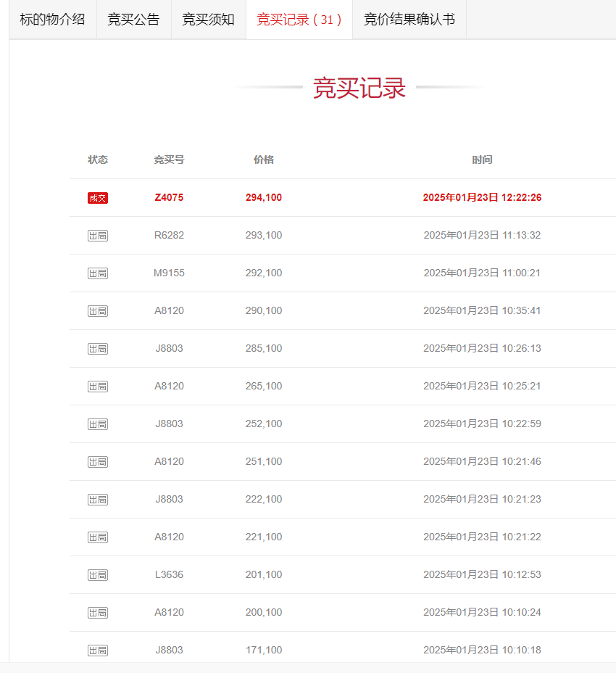Click the price 201,100
Viewport: 616px width, 673px height.
(264, 575)
